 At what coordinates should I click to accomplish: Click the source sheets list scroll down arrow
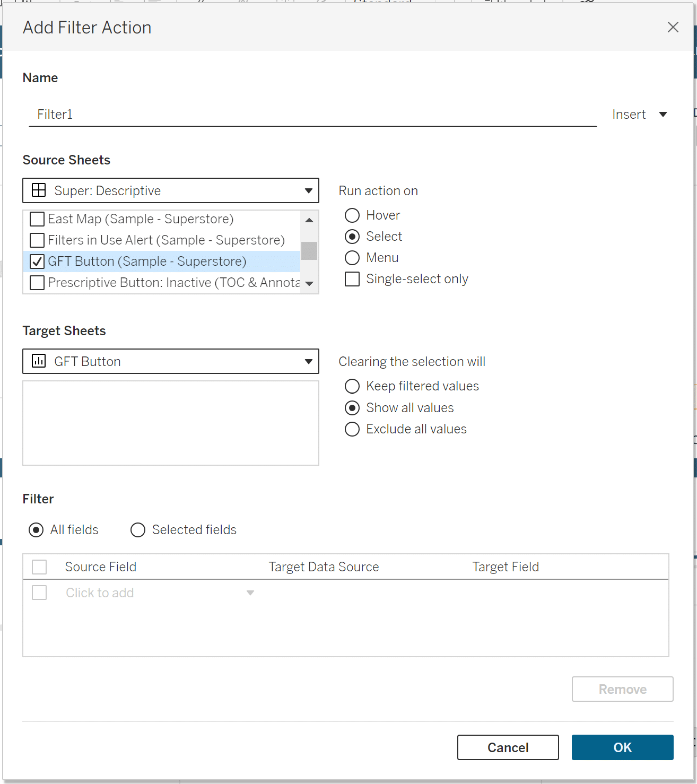click(x=309, y=284)
